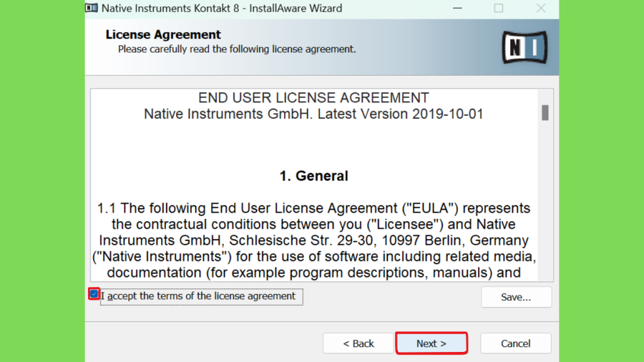
Task: Click the bold 'License Agreement' page heading
Action: 163,35
